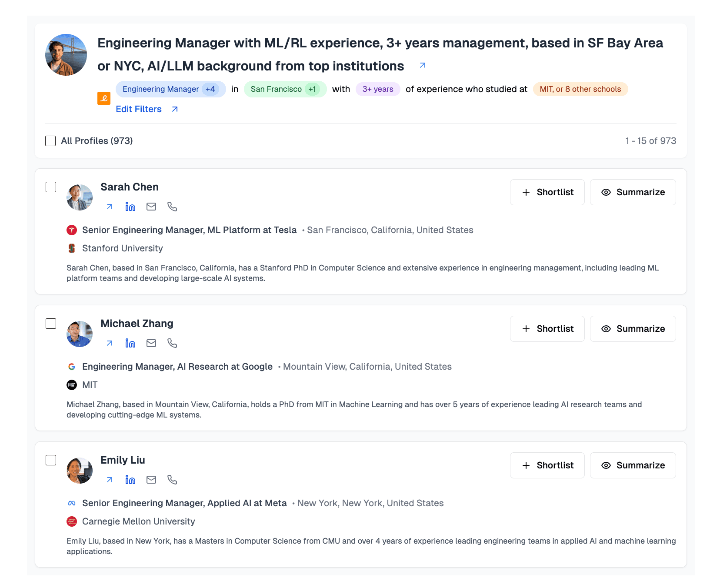Select Michael Zhang's profile checkbox

pos(51,324)
